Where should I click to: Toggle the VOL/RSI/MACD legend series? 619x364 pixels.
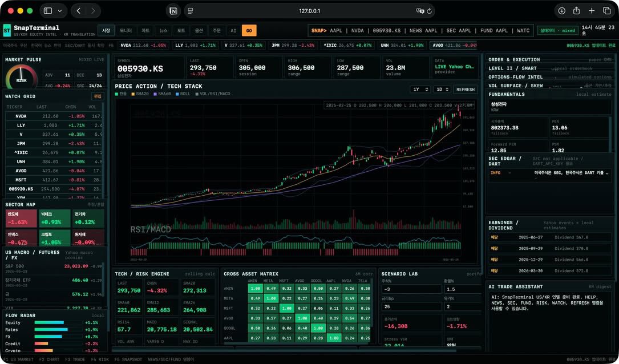click(213, 94)
